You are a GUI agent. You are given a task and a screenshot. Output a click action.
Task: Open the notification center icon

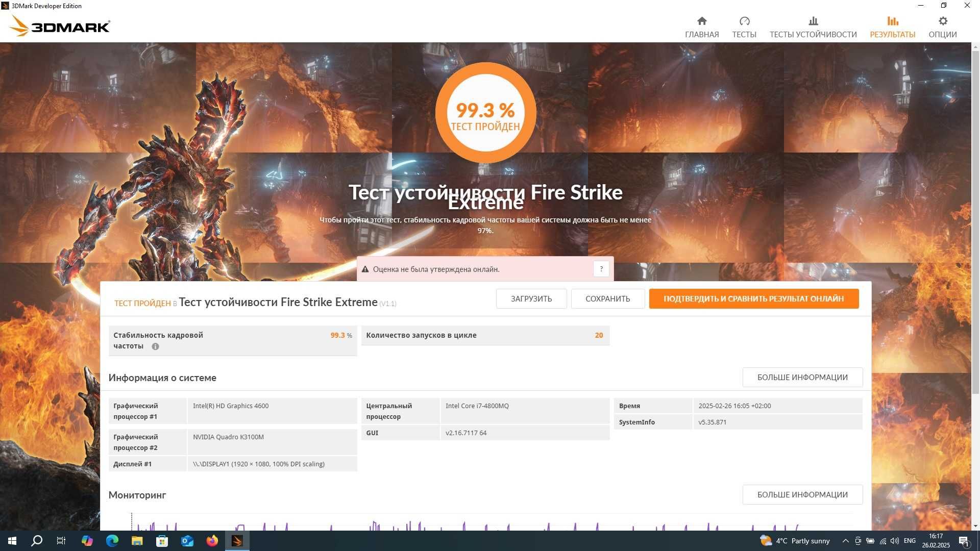(964, 541)
